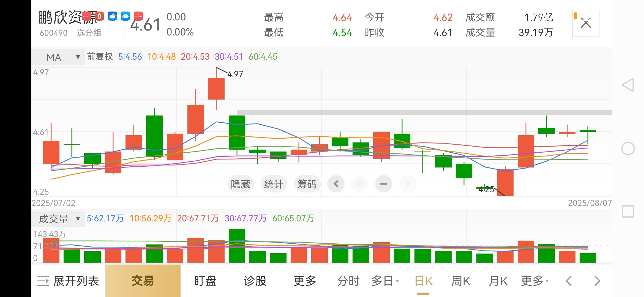This screenshot has width=644, height=297.
Task: Select the 日K period tab
Action: (424, 281)
